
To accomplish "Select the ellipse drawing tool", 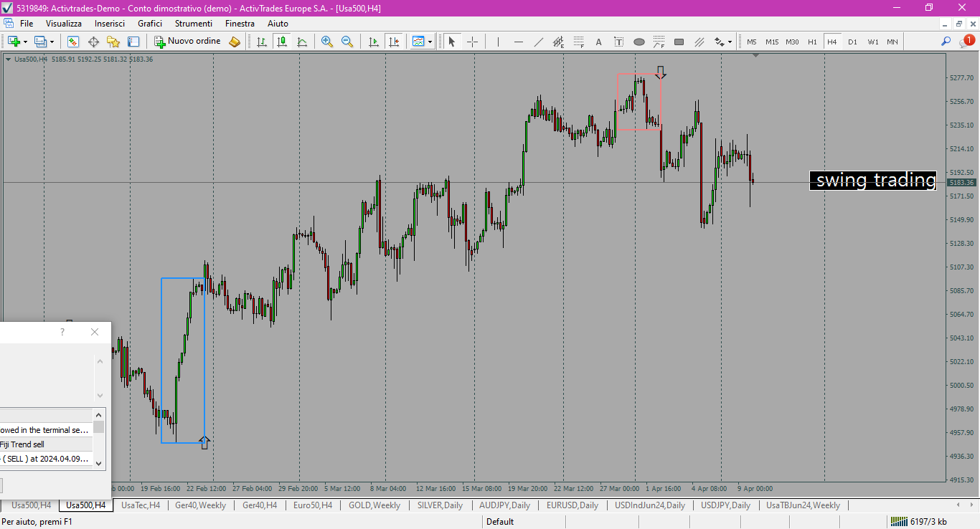I will coord(639,42).
